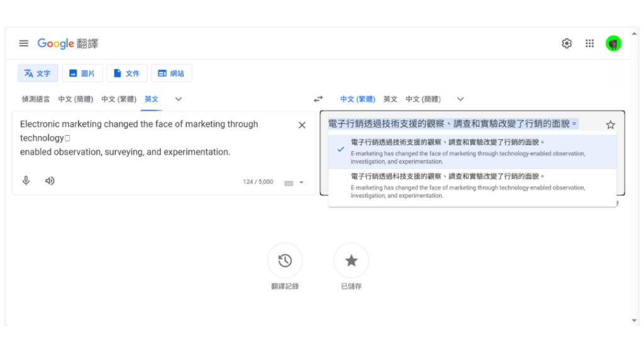644x362 pixels.
Task: Choose 中文 (繁體) as source language
Action: [119, 99]
